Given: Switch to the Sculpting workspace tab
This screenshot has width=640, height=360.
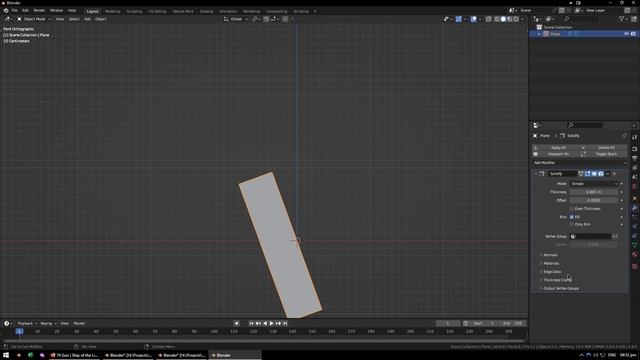Looking at the screenshot, I should [x=134, y=11].
